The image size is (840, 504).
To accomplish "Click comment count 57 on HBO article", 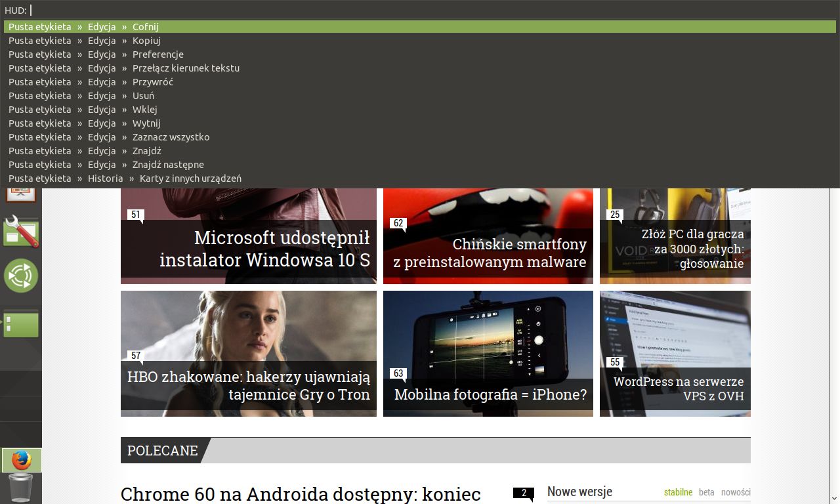I will (x=135, y=356).
